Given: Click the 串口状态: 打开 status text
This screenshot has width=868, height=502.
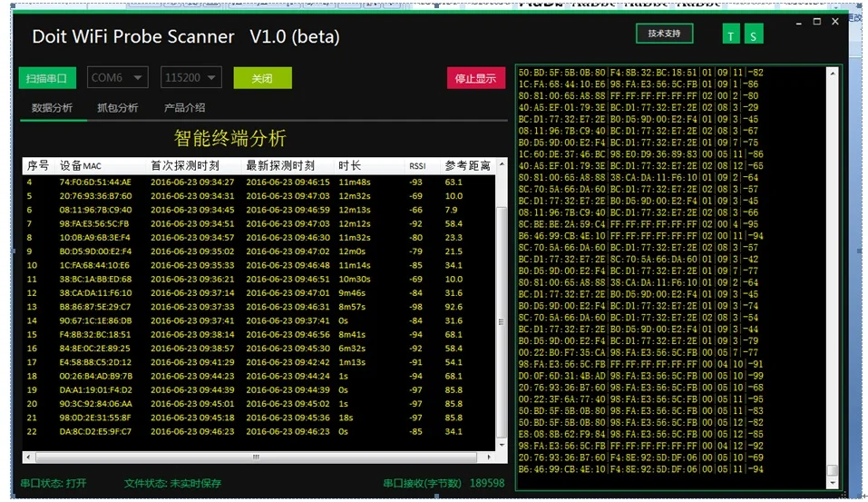Looking at the screenshot, I should tap(54, 483).
